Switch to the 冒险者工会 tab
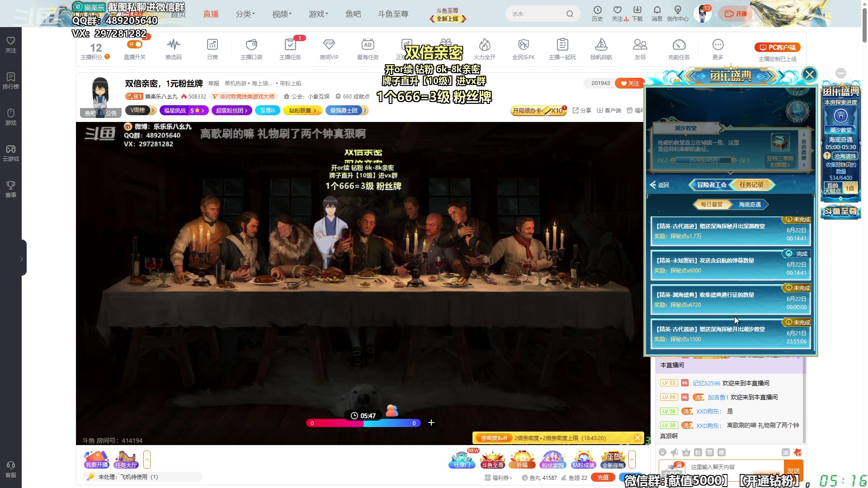 (712, 185)
